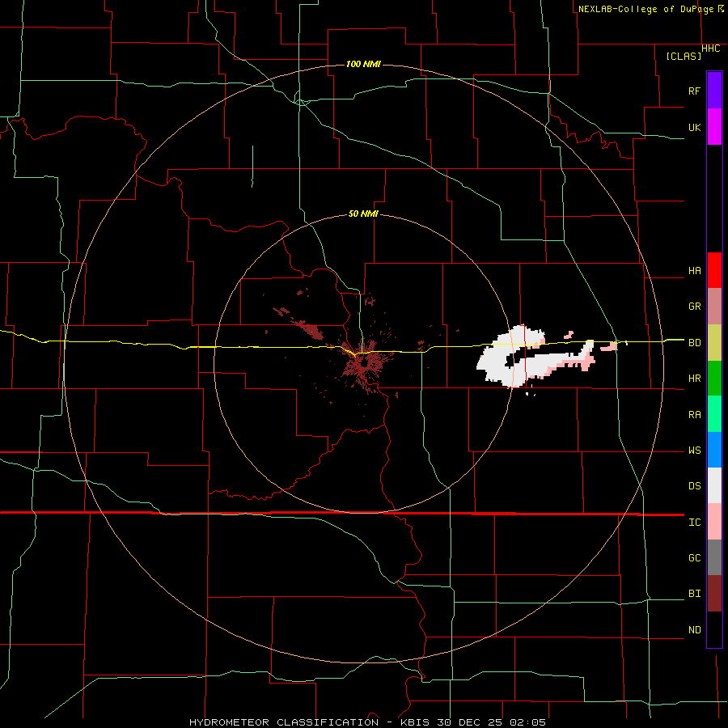Screen dimensions: 728x728
Task: Click the "WS" legend label
Action: [694, 451]
